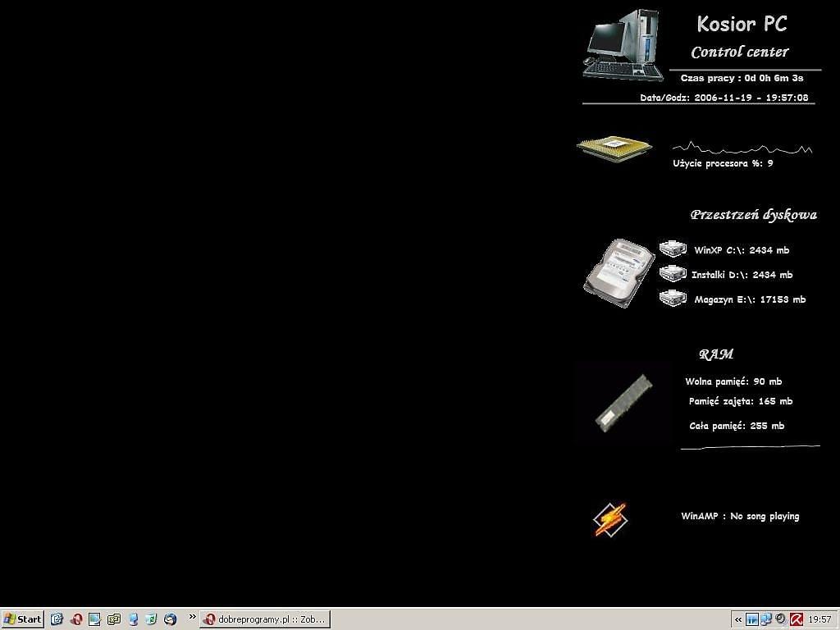840x630 pixels.
Task: Click the large hard disk drive image
Action: coord(619,273)
